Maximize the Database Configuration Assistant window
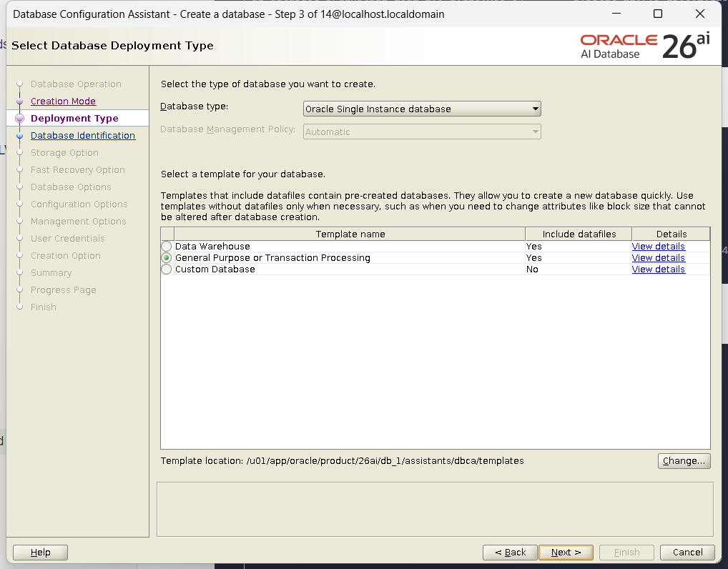Screen dimensions: 728x569 (x=658, y=14)
